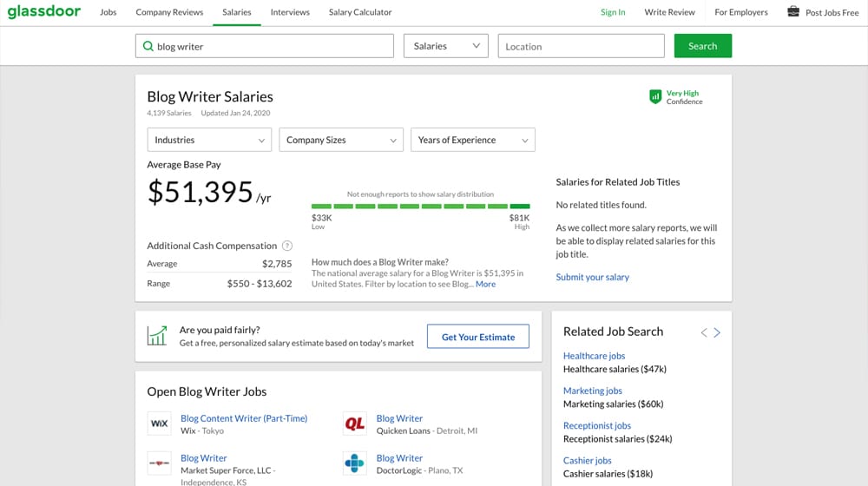Image resolution: width=868 pixels, height=486 pixels.
Task: Click the green Search button
Action: tap(702, 46)
